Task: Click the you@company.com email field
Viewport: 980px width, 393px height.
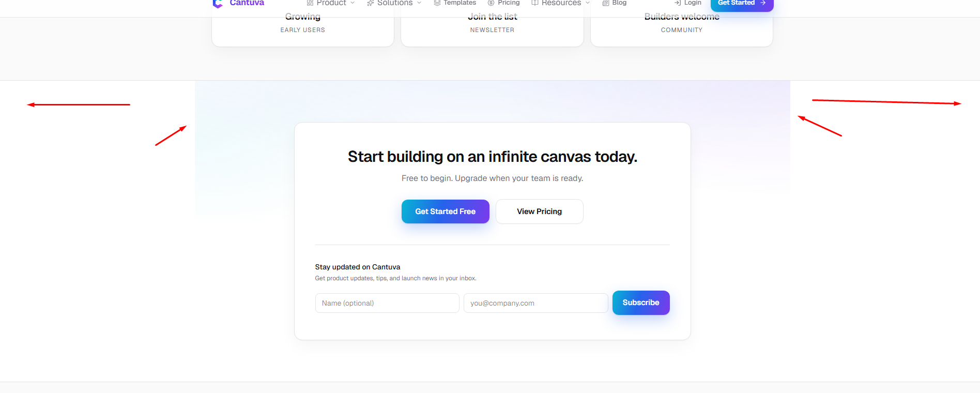Action: [535, 303]
